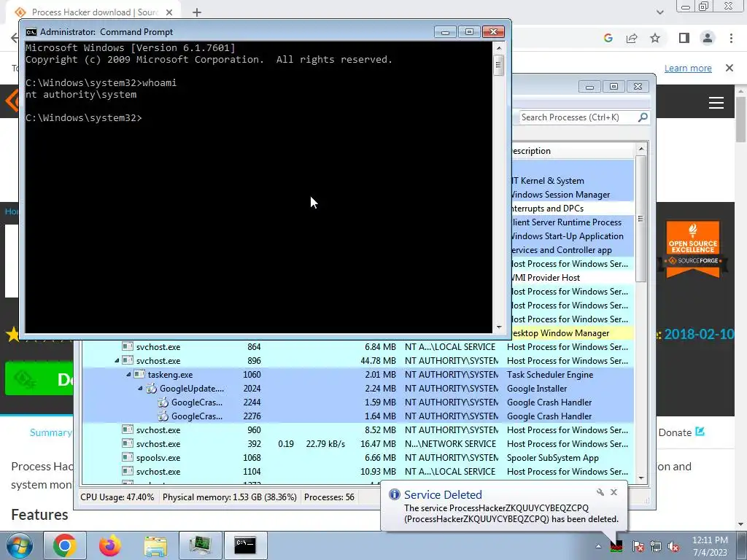
Task: Open the taskbar clock showing 12:11 PM
Action: click(710, 546)
